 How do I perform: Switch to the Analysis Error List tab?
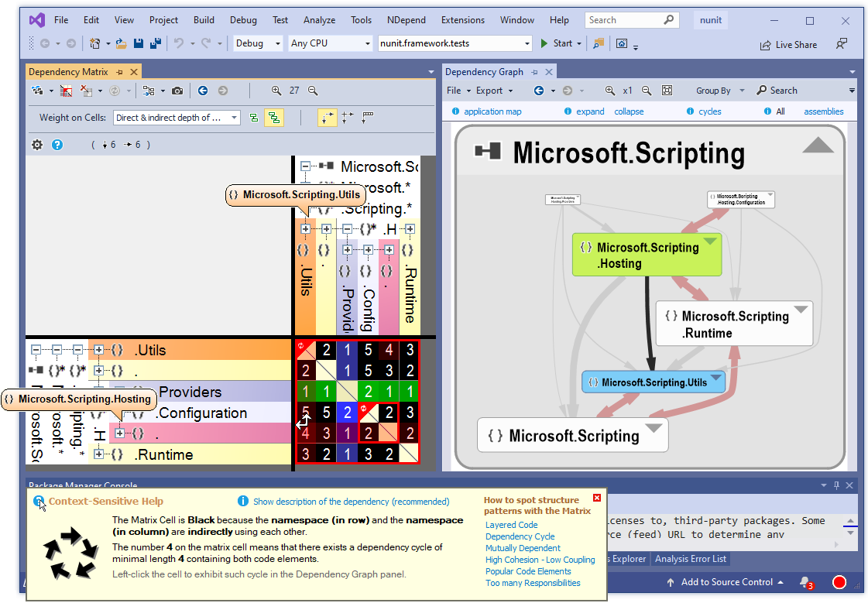point(691,559)
